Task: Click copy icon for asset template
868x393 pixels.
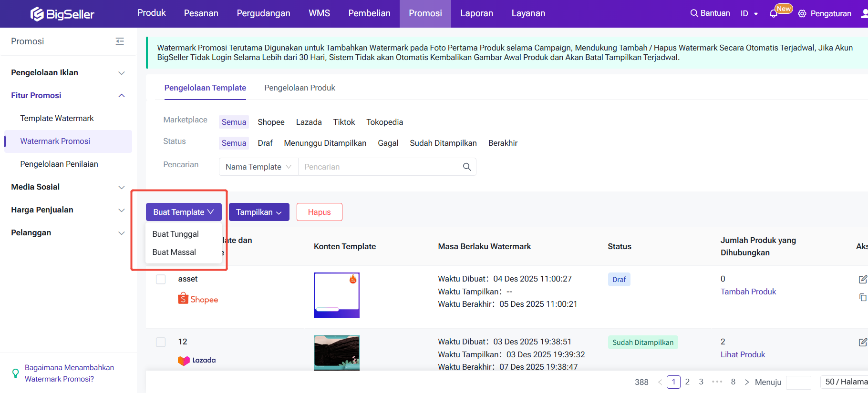Action: [x=862, y=297]
